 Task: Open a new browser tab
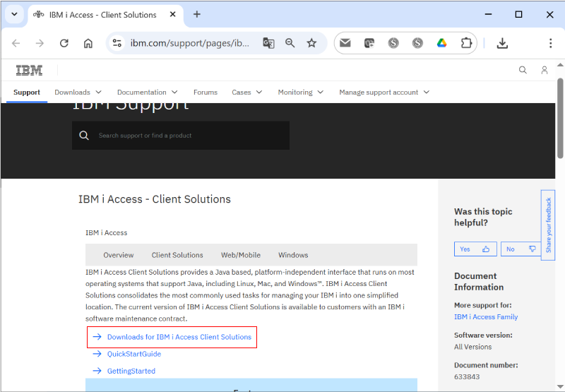(x=197, y=14)
